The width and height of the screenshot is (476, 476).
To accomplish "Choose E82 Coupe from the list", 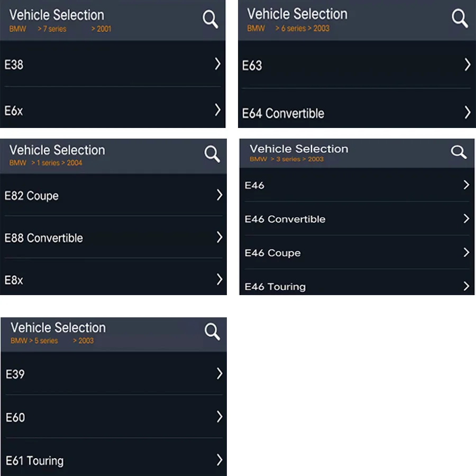I will (x=32, y=196).
